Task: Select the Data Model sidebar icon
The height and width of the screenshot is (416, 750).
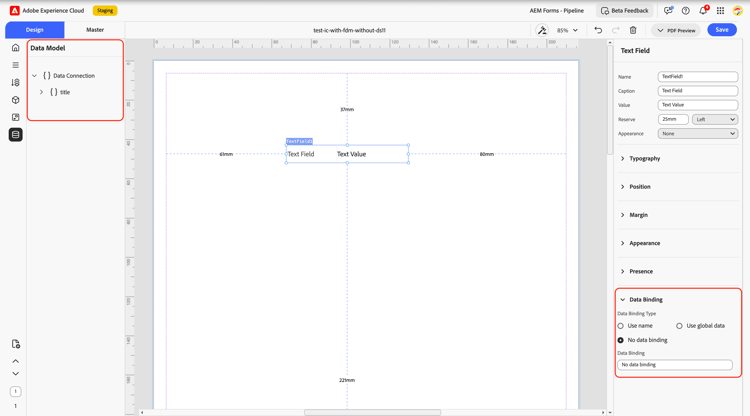Action: [15, 135]
